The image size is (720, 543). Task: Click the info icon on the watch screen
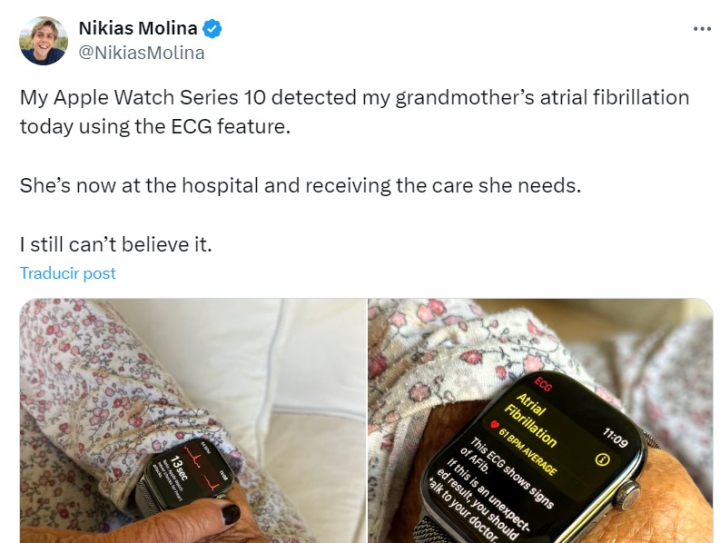[x=602, y=459]
